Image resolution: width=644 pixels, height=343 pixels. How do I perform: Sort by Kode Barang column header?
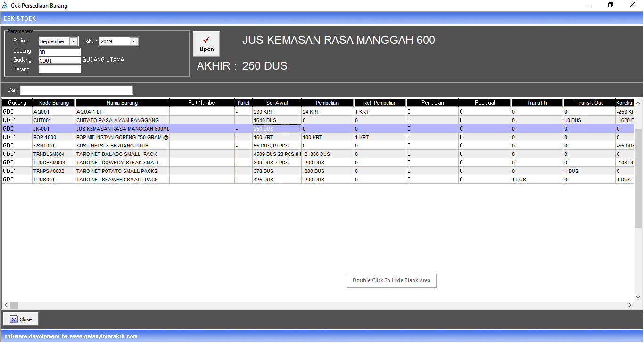54,103
